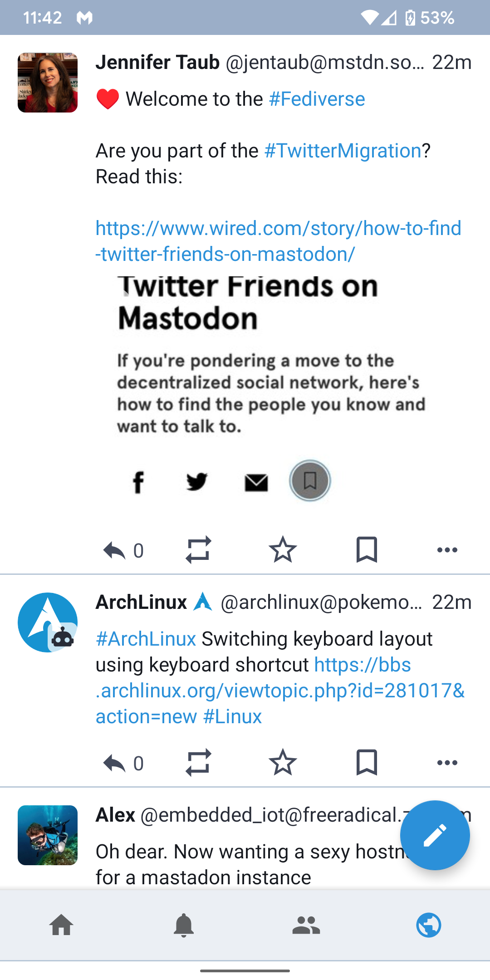
Task: Boost the ArchLinux post
Action: 198,762
